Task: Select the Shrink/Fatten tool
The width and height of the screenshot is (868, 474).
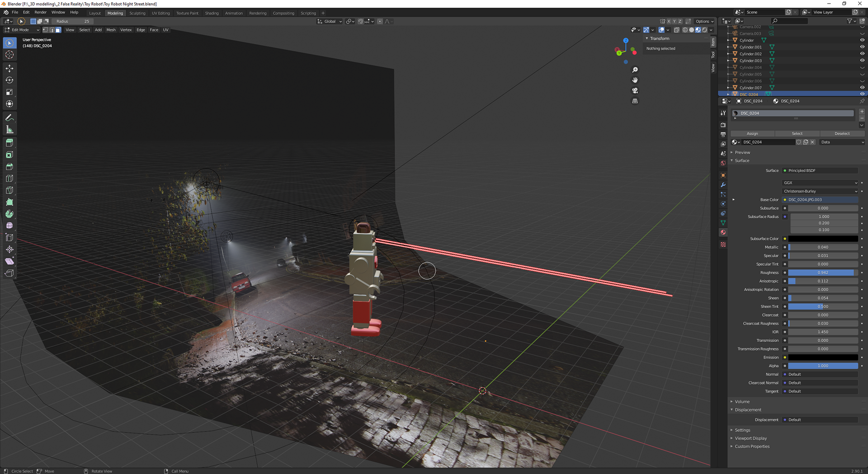Action: coord(9,249)
